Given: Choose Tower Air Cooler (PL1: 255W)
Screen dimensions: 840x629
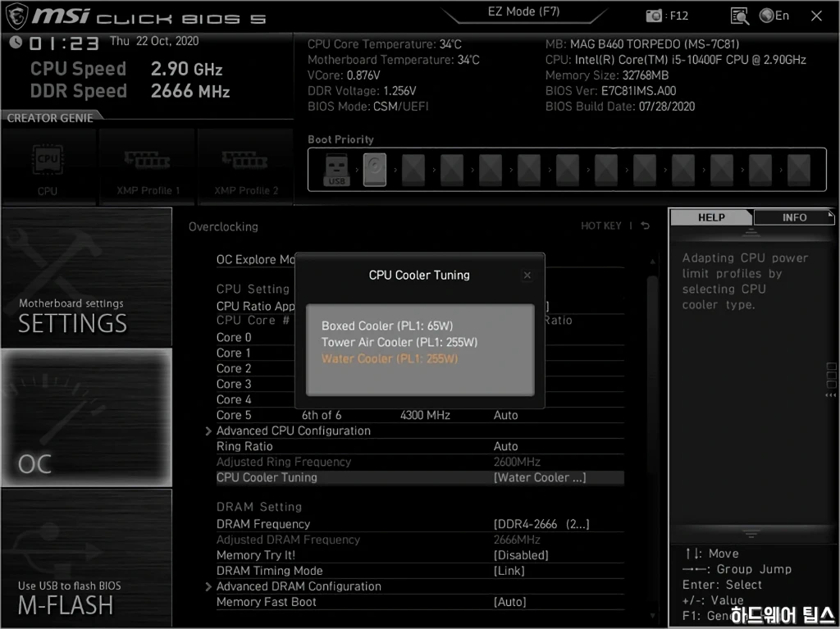Looking at the screenshot, I should tap(399, 342).
